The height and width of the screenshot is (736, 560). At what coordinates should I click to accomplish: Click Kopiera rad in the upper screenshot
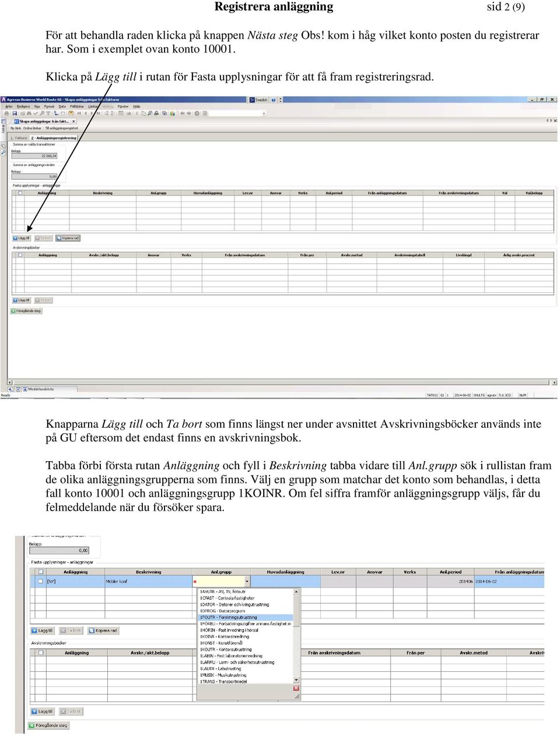click(x=68, y=238)
